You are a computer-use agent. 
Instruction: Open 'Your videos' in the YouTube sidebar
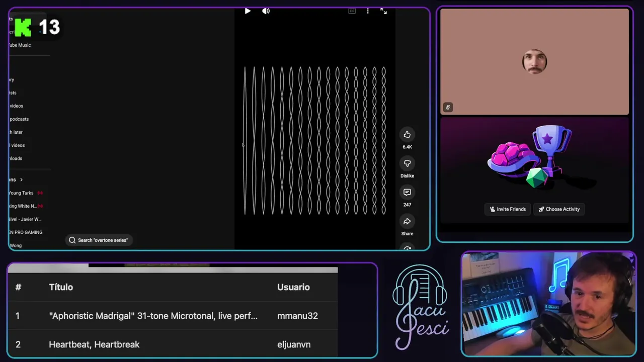[16, 106]
